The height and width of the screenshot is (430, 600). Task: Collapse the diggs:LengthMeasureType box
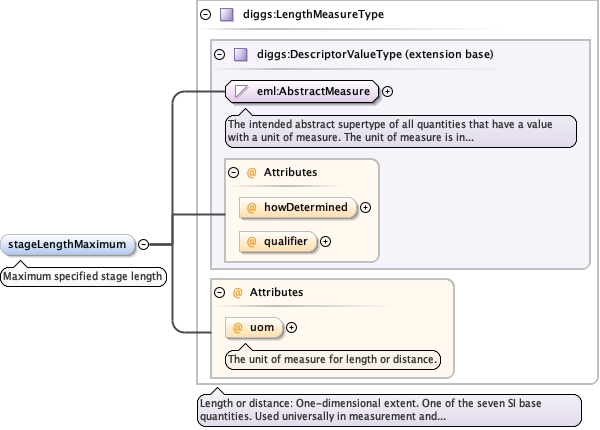click(x=206, y=15)
